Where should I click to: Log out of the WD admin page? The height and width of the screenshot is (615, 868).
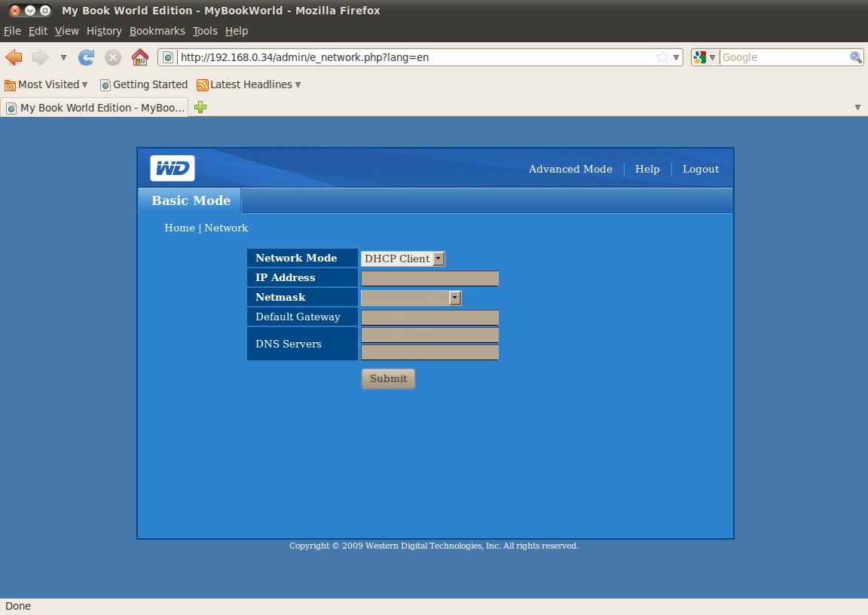700,170
